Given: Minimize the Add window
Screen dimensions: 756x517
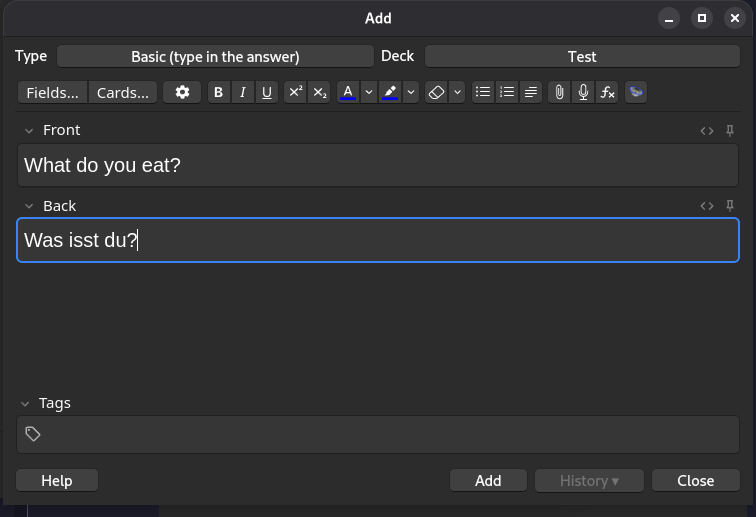Looking at the screenshot, I should [669, 18].
